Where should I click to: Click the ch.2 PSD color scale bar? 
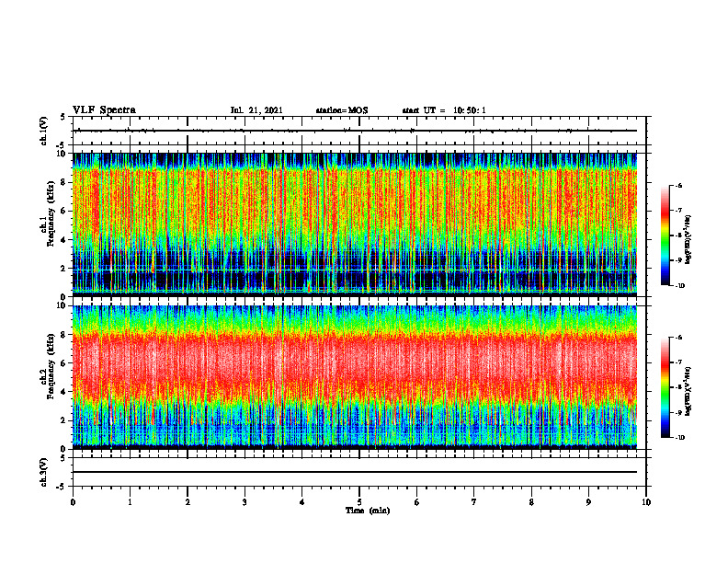tap(665, 387)
